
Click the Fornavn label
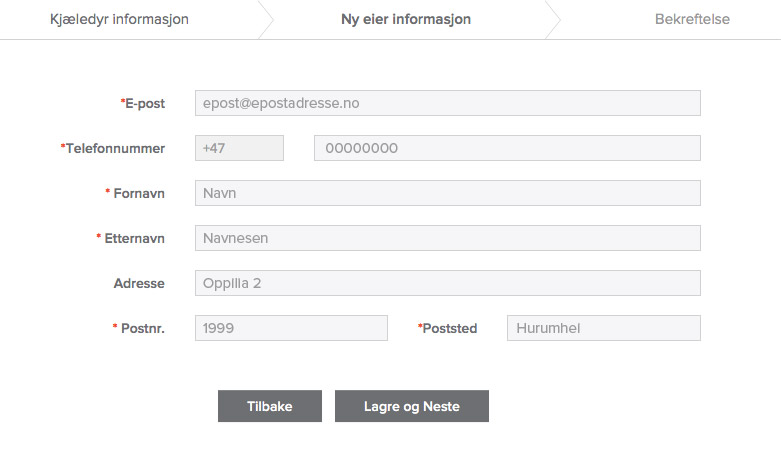138,193
